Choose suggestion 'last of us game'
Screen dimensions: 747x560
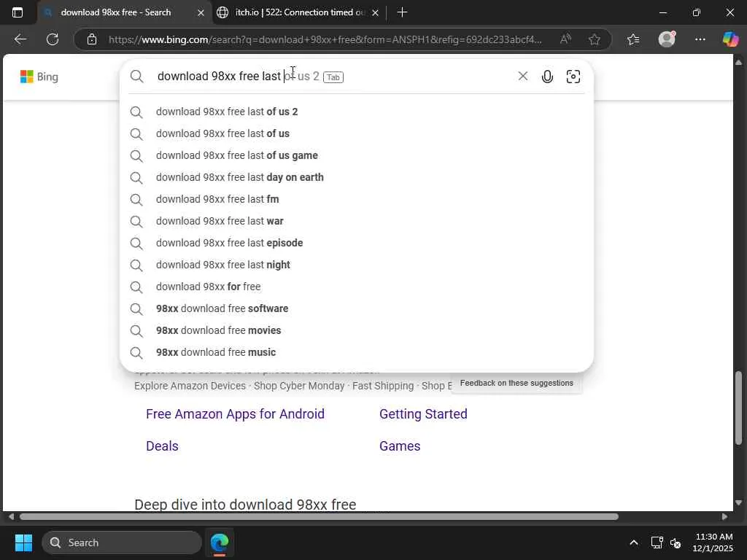(x=356, y=155)
